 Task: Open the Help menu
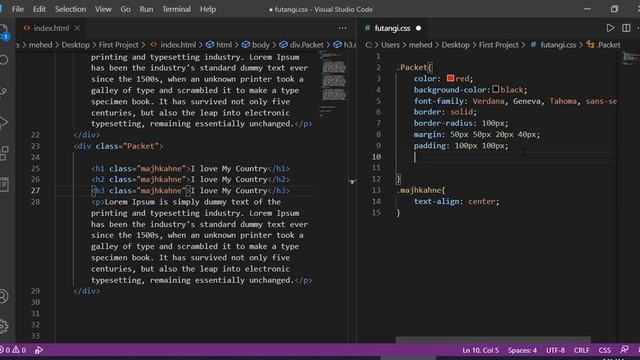[208, 9]
